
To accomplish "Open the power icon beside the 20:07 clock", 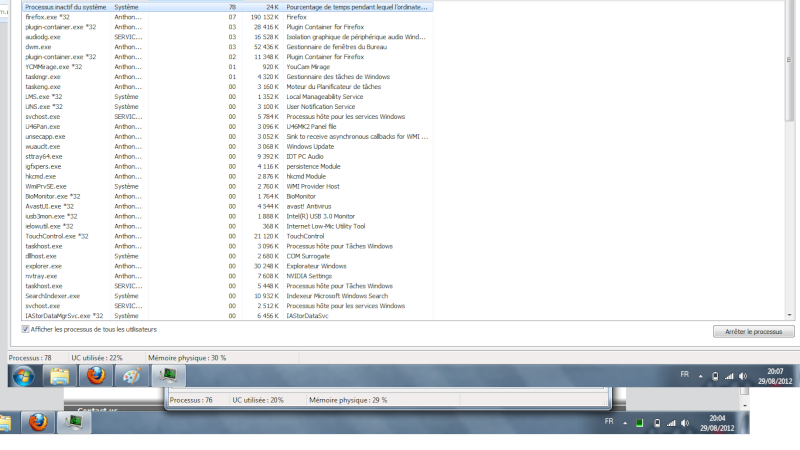I will tap(715, 377).
